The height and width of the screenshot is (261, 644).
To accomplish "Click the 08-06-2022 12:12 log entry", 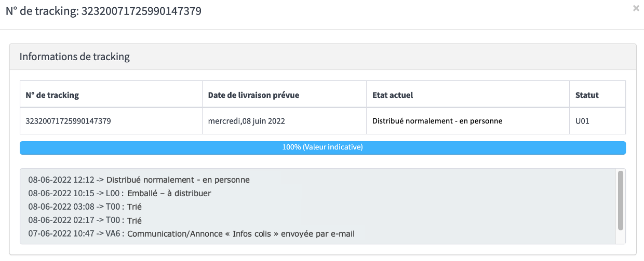I will [x=139, y=180].
